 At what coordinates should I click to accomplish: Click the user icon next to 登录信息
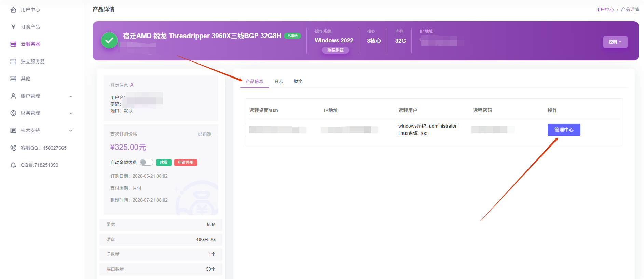[x=132, y=85]
